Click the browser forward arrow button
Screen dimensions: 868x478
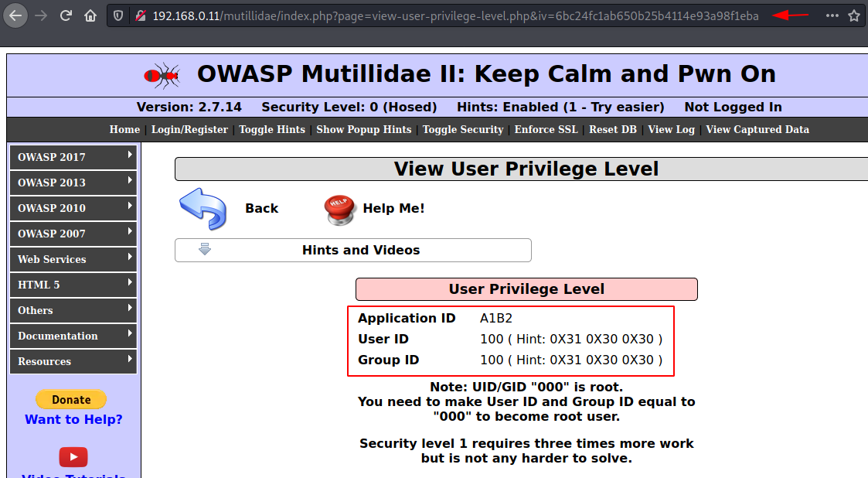41,15
